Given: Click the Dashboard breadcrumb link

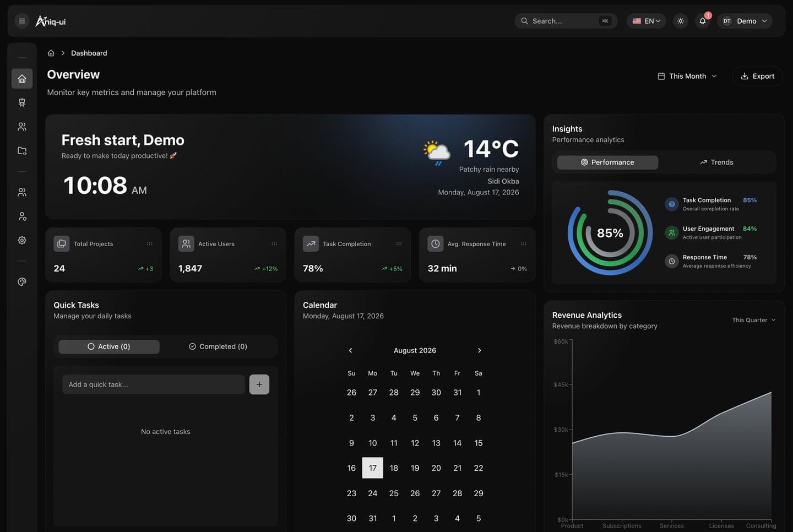Looking at the screenshot, I should click(89, 53).
